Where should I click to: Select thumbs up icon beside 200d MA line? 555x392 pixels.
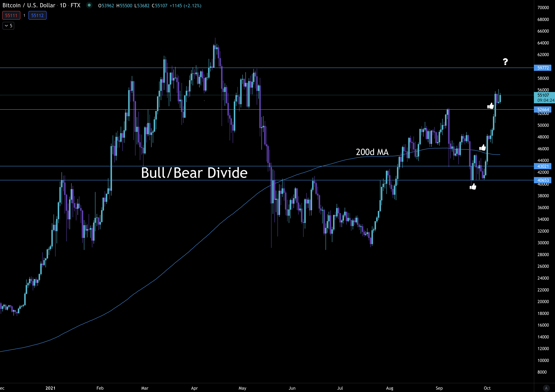(483, 148)
